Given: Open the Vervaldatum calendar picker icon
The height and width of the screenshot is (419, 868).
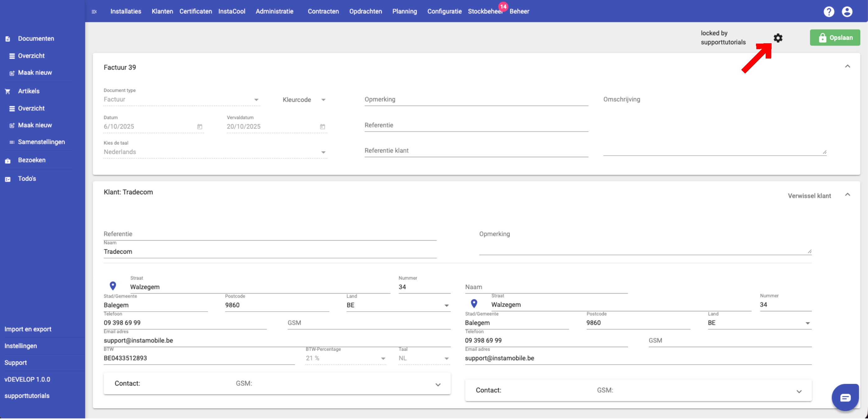Looking at the screenshot, I should pos(322,127).
